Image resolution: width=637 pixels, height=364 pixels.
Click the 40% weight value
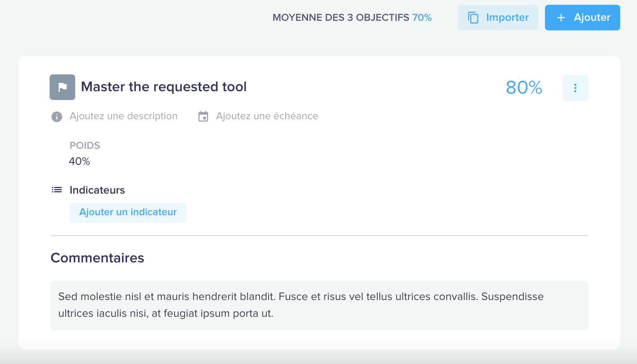[x=79, y=161]
